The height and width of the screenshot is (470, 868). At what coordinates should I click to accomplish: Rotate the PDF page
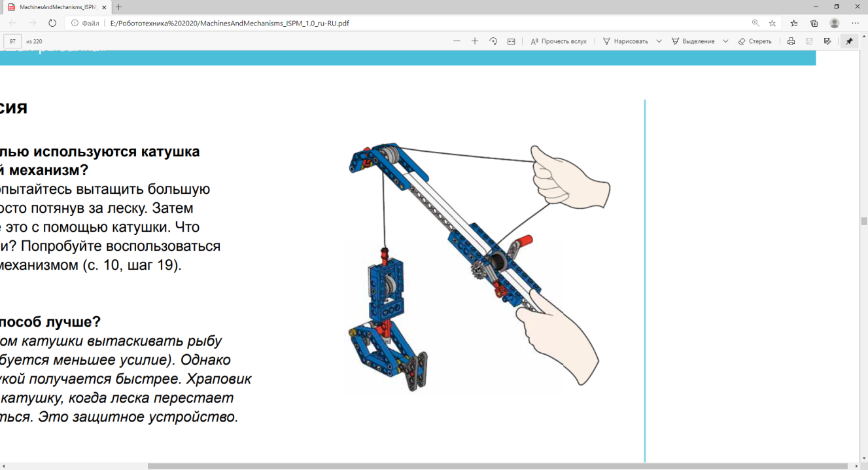point(493,41)
